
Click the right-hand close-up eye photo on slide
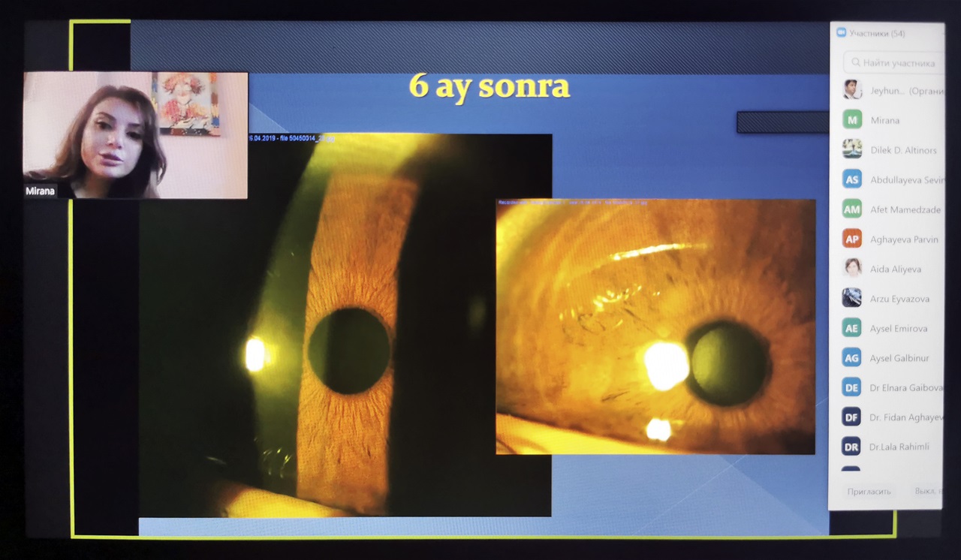655,327
